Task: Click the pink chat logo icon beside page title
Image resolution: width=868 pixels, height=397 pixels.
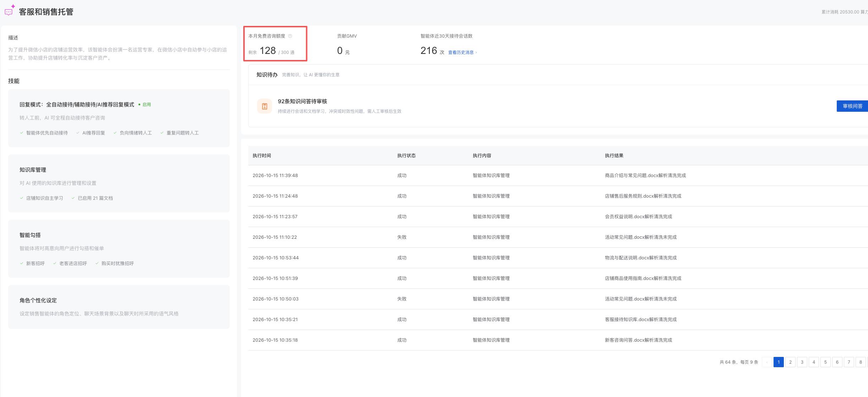Action: click(x=10, y=10)
